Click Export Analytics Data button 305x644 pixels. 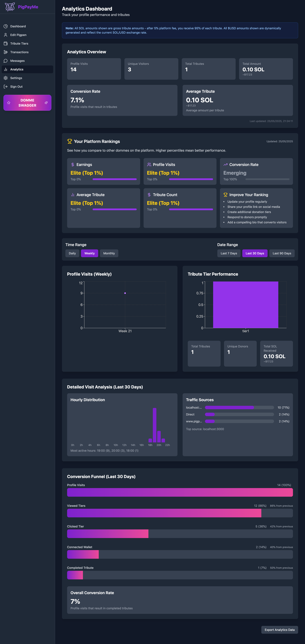point(280,630)
